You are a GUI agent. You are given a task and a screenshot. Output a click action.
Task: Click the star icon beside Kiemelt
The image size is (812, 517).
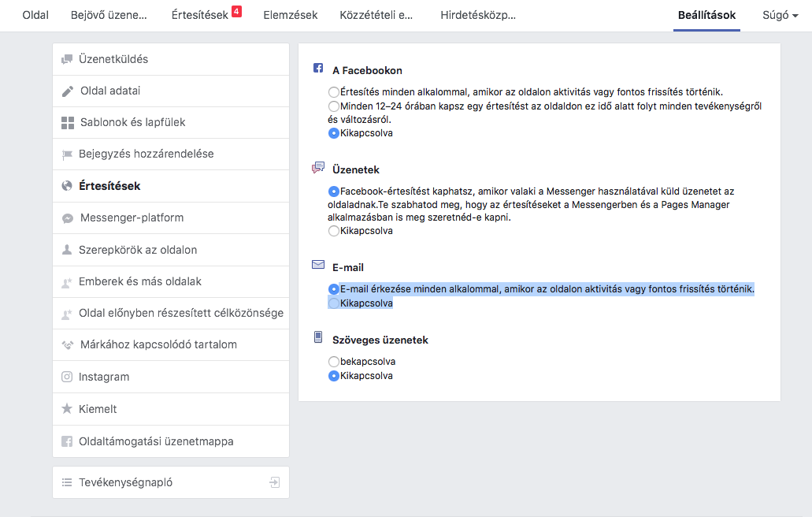click(x=67, y=409)
